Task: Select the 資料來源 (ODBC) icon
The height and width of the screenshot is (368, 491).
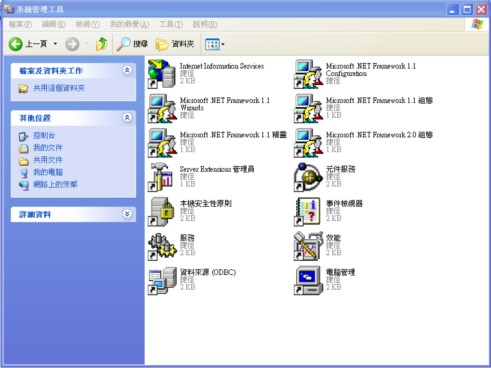Action: [162, 281]
